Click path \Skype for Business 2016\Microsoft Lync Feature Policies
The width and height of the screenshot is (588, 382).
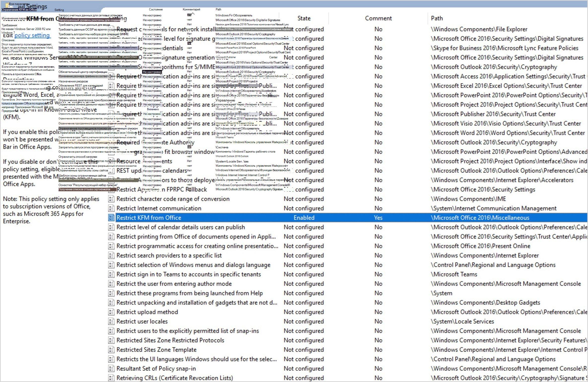coord(504,48)
